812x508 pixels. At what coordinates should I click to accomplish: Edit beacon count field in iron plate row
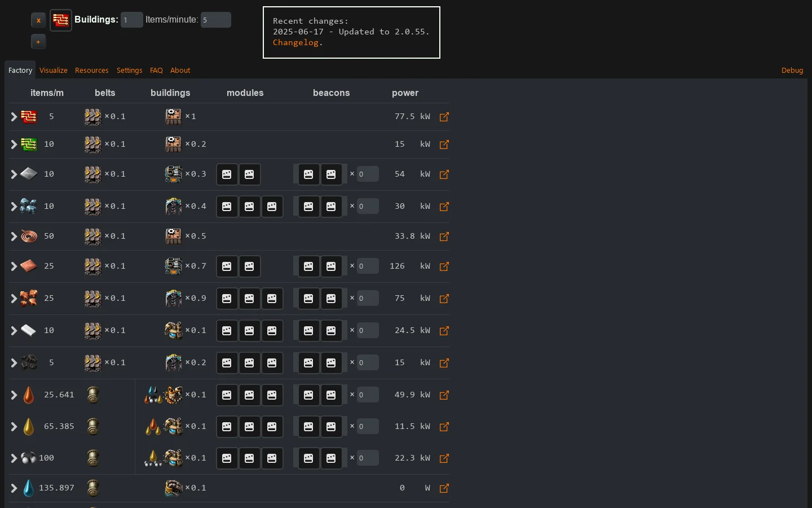[x=368, y=174]
